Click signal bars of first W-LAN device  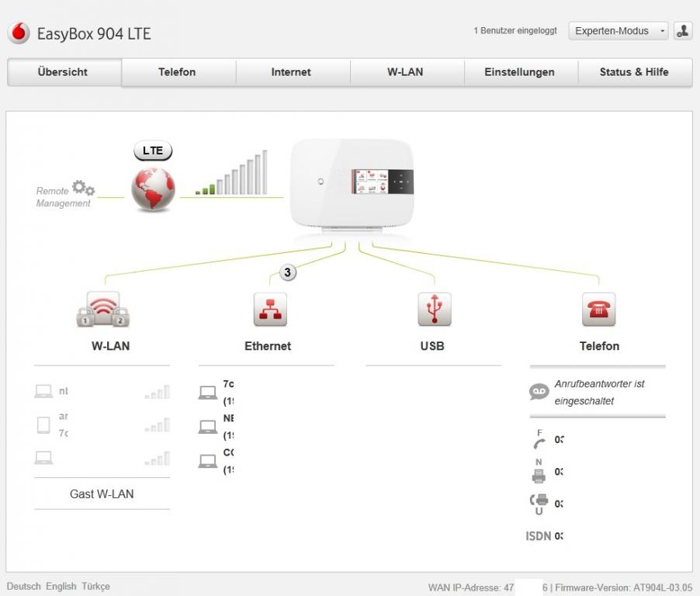pos(157,392)
